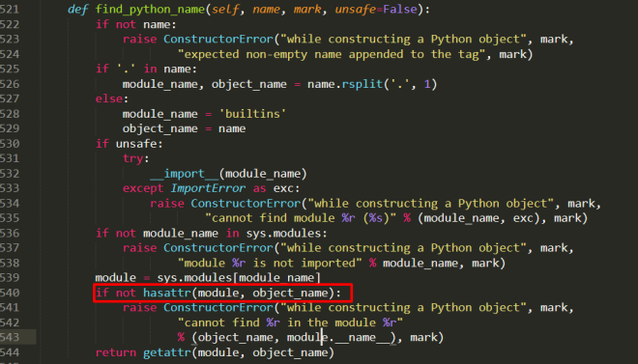Click the "if unsafe:" statement
638x364 pixels.
[129, 144]
